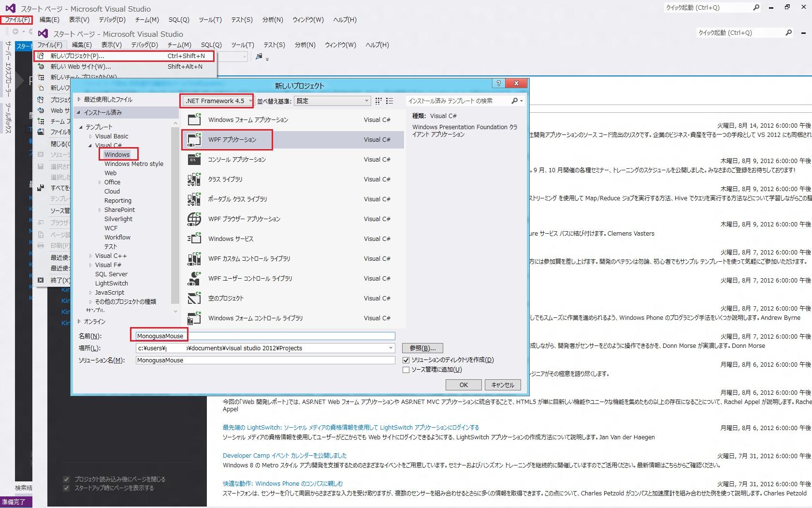Select the Windows フォーム コントロール ライブラリ icon
812x508 pixels.
(x=194, y=318)
